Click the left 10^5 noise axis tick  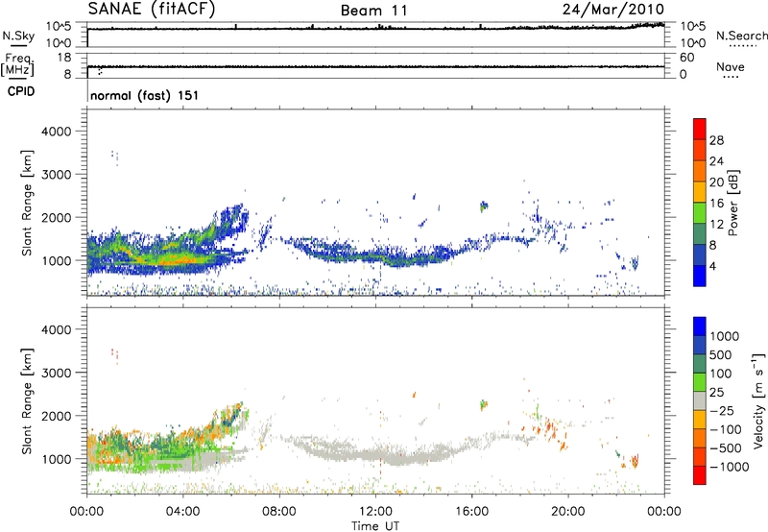coord(59,27)
